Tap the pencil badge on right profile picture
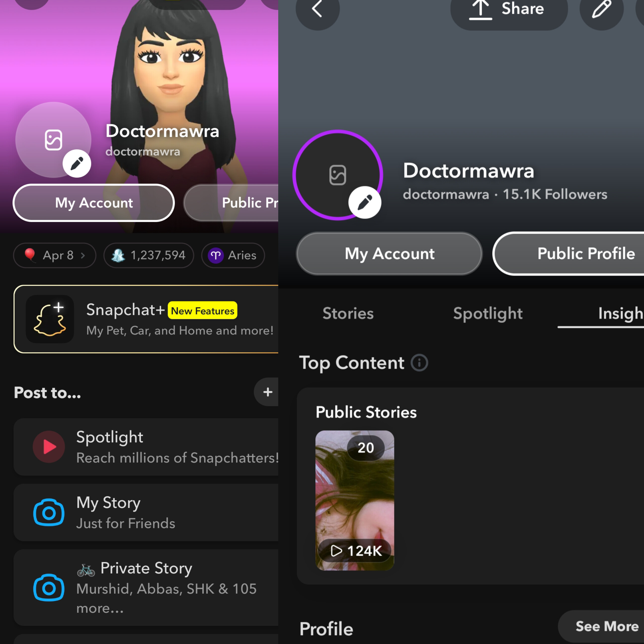 [365, 202]
